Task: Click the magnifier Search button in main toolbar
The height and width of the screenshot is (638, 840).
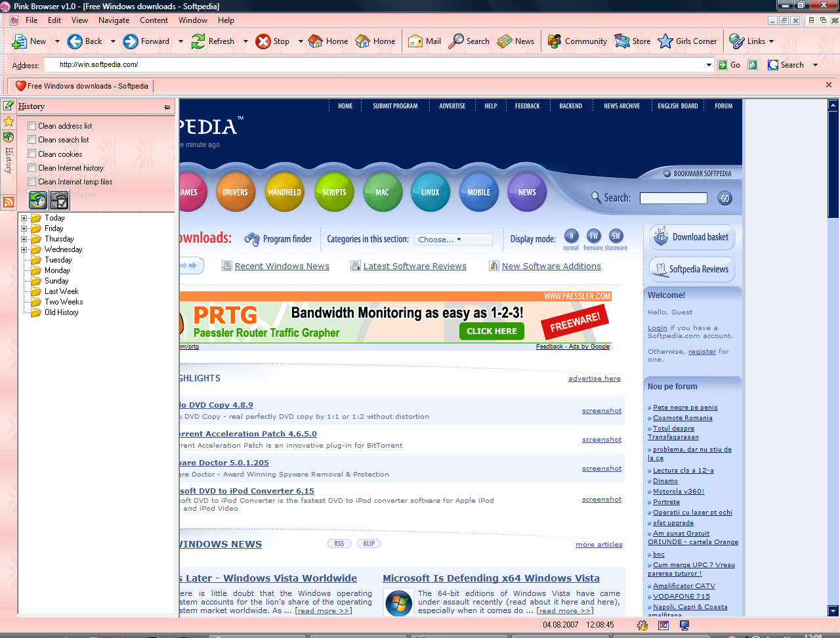Action: [469, 41]
